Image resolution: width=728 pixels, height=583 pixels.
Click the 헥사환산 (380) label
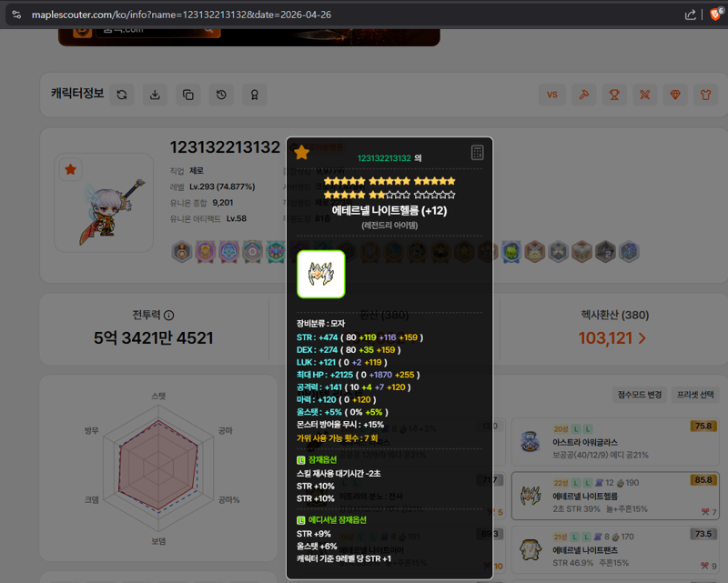coord(615,316)
